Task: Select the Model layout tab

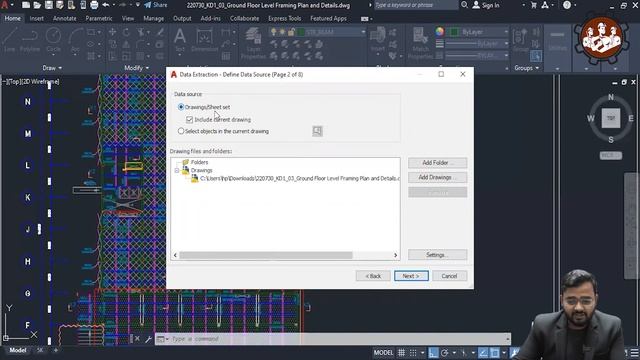Action: coord(18,350)
